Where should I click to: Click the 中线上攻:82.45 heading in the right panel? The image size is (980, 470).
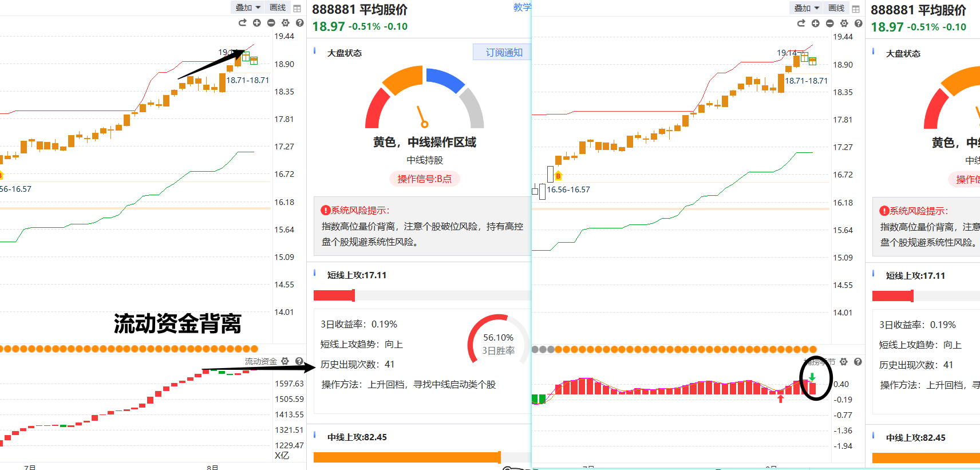pyautogui.click(x=915, y=437)
